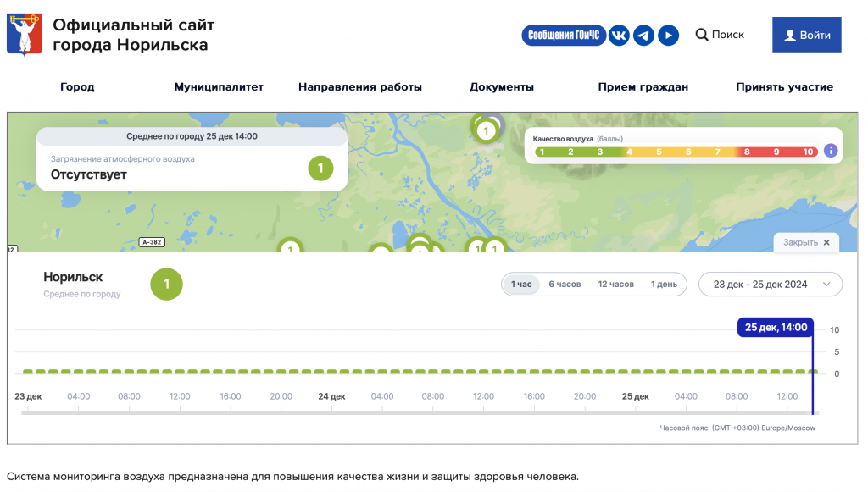Image resolution: width=868 pixels, height=492 pixels.
Task: Click the Качество воздуха (баллы) legend title
Action: click(577, 139)
